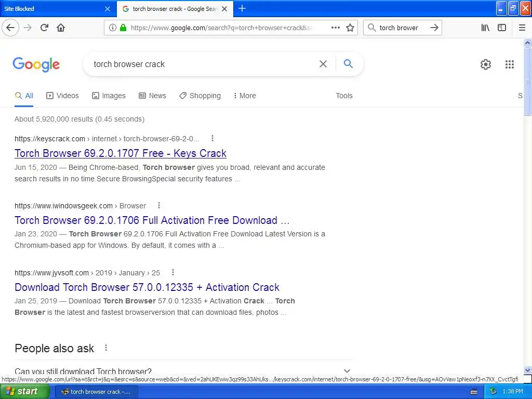The height and width of the screenshot is (399, 532).
Task: Open People also ask options menu
Action: tap(106, 348)
